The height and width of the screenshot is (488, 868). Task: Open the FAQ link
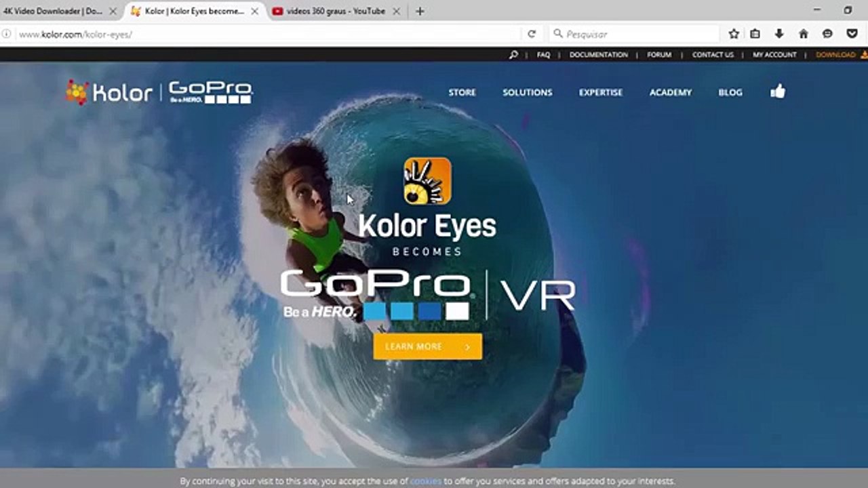[543, 55]
